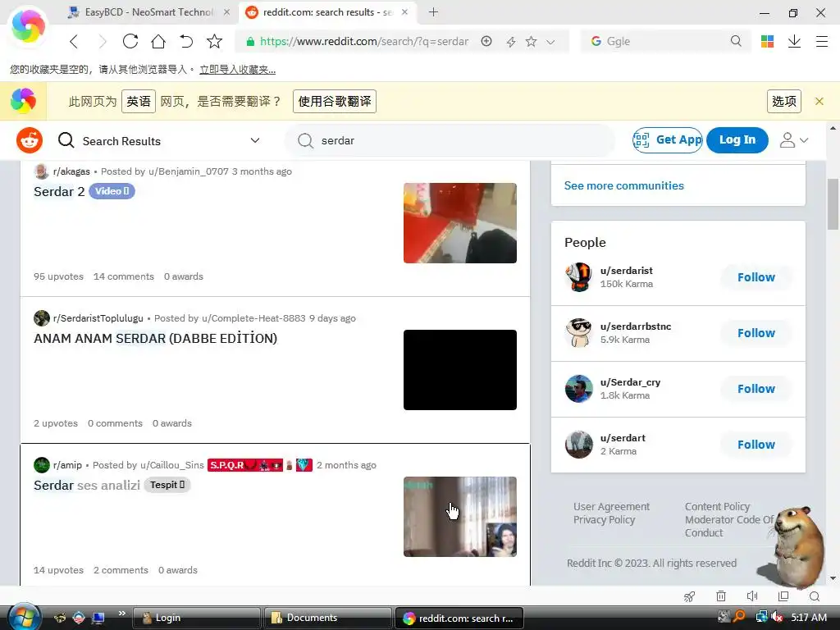Open the 选项 translation options button
Screen dimensions: 840x630
click(783, 101)
